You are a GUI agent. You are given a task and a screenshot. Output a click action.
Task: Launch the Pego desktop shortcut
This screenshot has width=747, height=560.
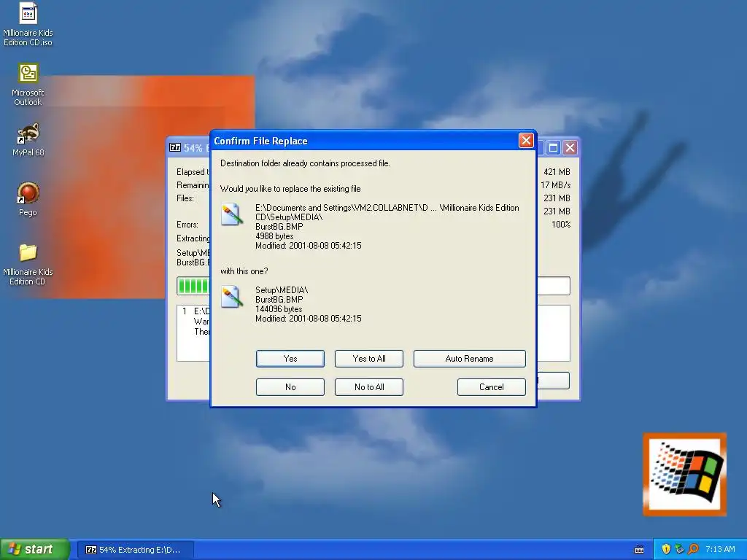click(x=28, y=199)
